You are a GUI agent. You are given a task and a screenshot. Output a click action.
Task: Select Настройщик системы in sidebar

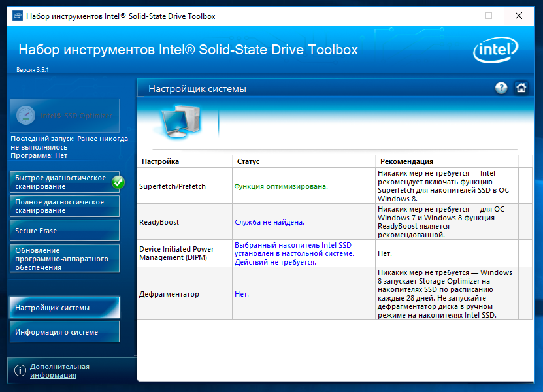65,308
